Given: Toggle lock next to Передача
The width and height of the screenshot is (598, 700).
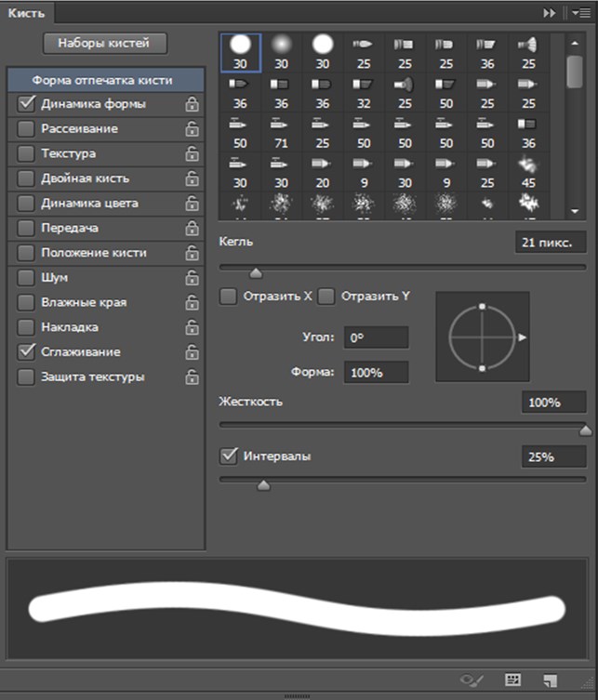Looking at the screenshot, I should pos(192,228).
